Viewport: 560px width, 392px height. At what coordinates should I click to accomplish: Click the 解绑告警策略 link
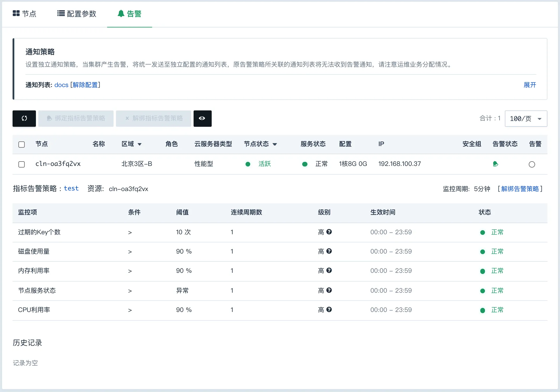[520, 189]
